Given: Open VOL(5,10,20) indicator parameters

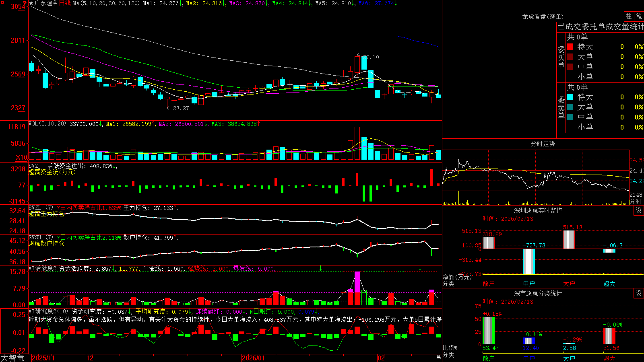Looking at the screenshot, I should [47, 124].
